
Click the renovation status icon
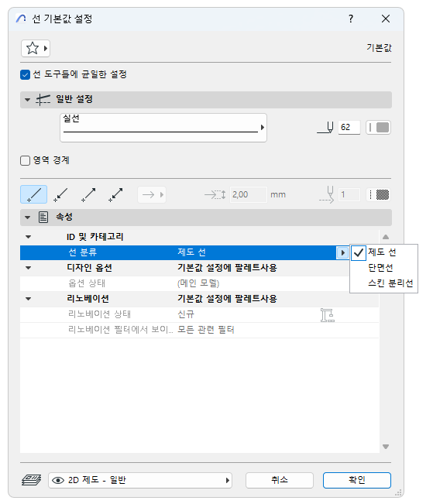click(328, 314)
